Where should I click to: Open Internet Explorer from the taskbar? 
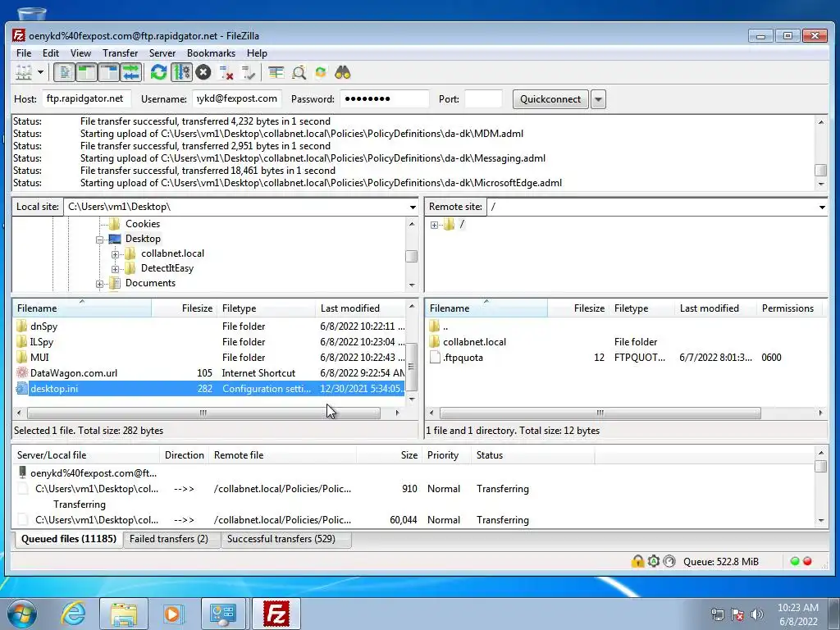[x=73, y=614]
